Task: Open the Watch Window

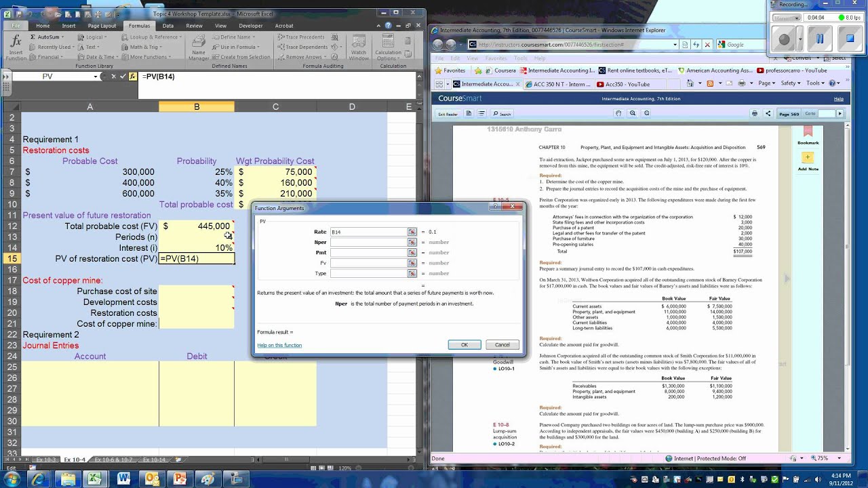Action: [358, 47]
